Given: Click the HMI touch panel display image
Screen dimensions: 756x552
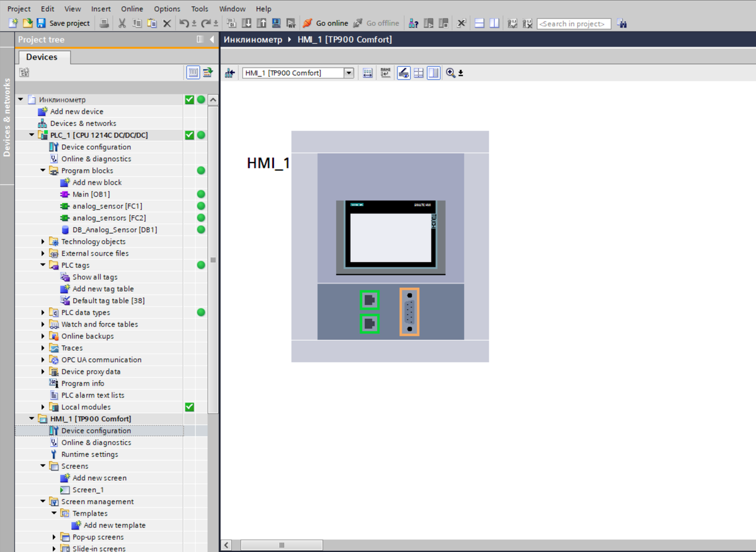Looking at the screenshot, I should 391,238.
